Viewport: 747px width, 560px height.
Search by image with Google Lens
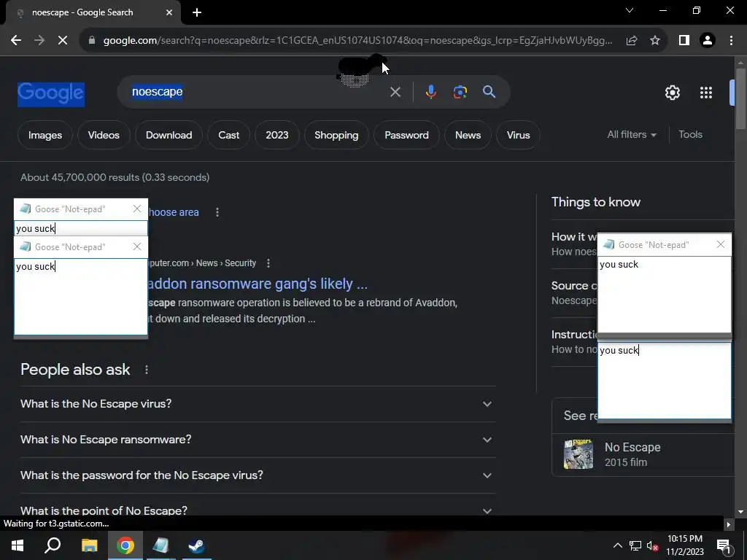(460, 92)
